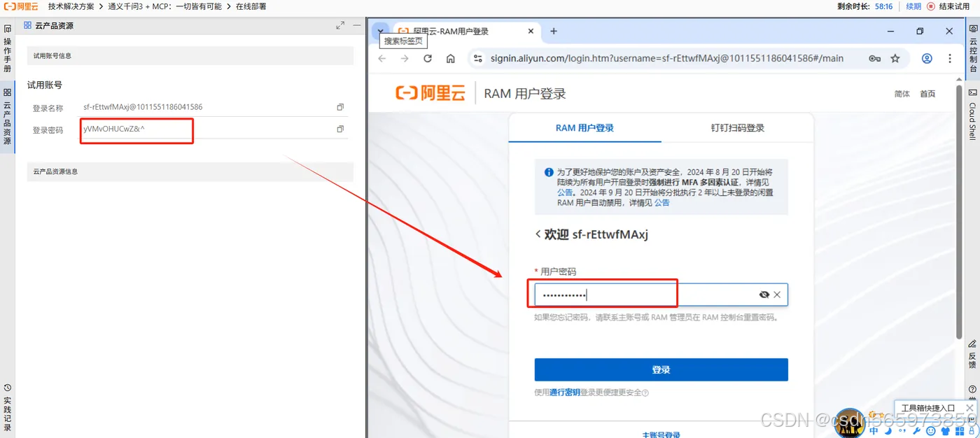980x438 pixels.
Task: Click the 主账号登录 link
Action: 661,435
